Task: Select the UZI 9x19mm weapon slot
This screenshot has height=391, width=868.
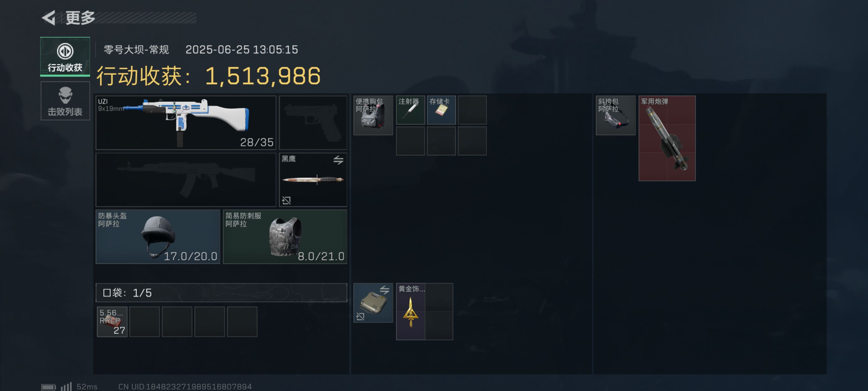Action: 186,122
